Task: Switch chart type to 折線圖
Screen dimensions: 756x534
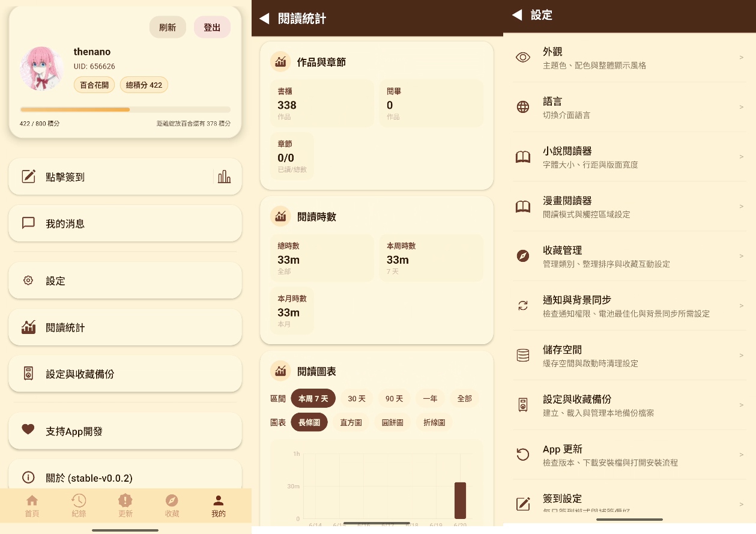Action: point(434,422)
